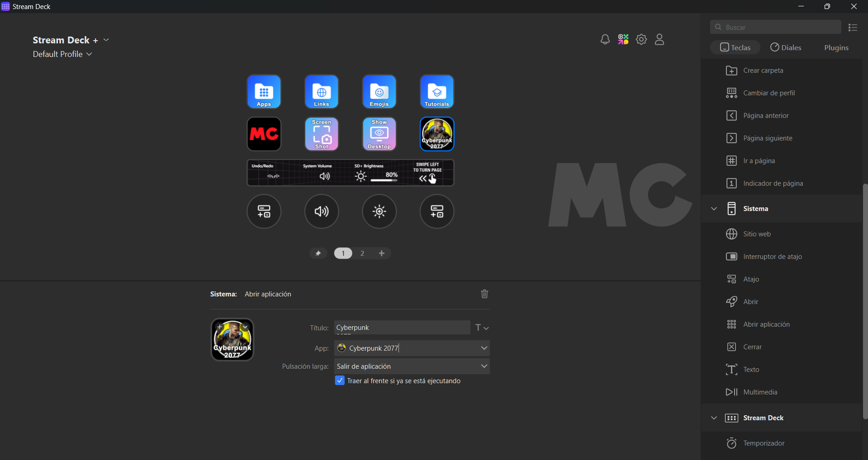This screenshot has height=460, width=868.
Task: Go to page 2
Action: (x=362, y=253)
